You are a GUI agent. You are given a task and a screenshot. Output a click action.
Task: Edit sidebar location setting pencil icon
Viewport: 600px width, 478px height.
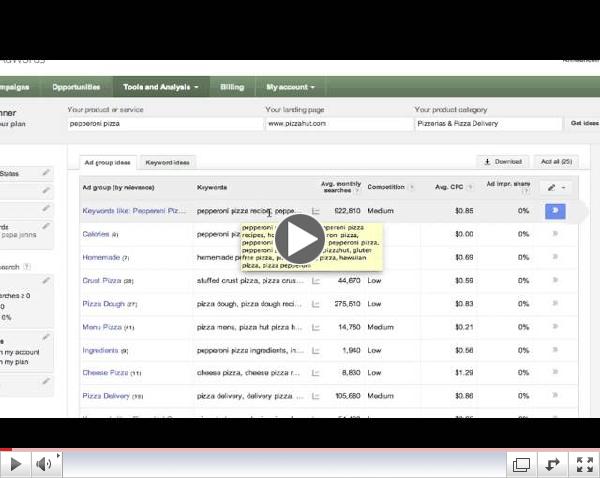pos(46,173)
